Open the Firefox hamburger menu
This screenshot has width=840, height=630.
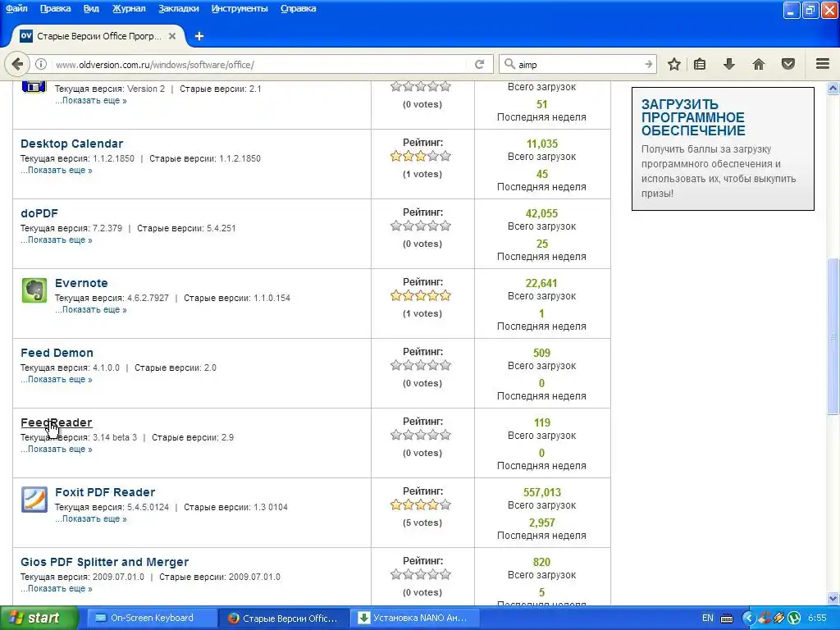point(823,64)
